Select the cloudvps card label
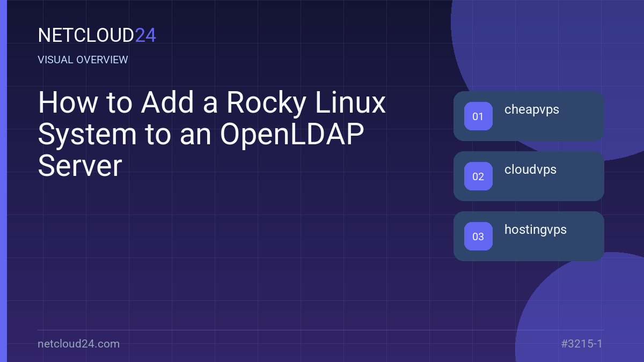Viewport: 644px width, 362px height. click(x=530, y=170)
